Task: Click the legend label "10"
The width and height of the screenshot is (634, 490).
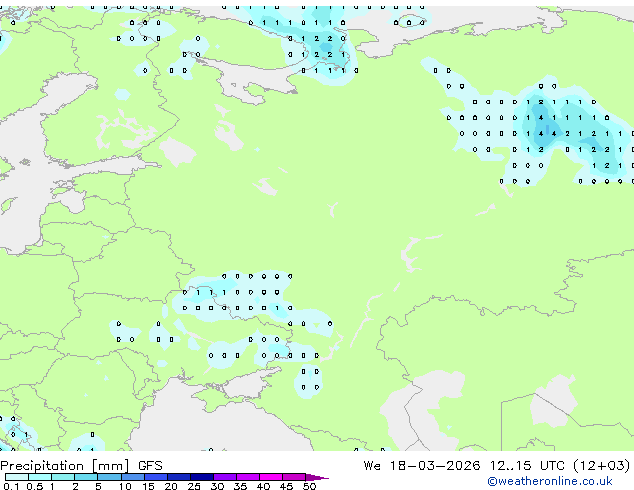Action: tap(125, 486)
